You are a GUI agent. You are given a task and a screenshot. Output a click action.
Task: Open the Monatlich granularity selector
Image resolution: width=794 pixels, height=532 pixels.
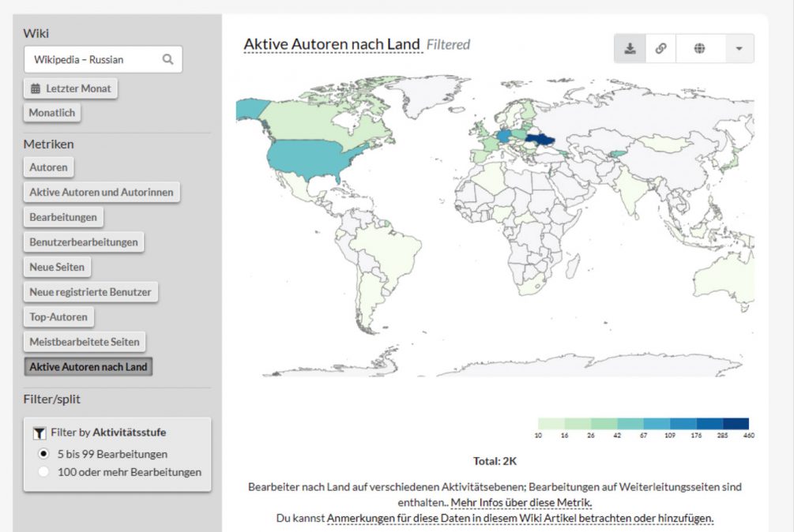[52, 113]
